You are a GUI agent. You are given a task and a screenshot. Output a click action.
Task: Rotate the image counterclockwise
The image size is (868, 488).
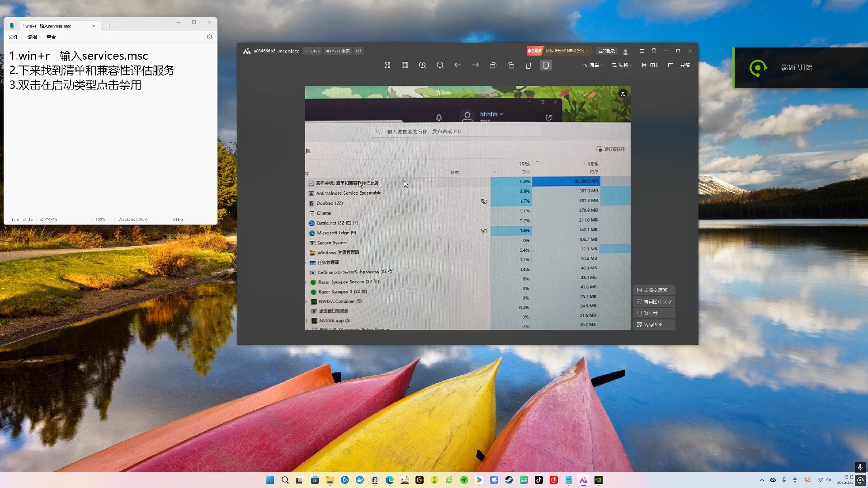[493, 65]
